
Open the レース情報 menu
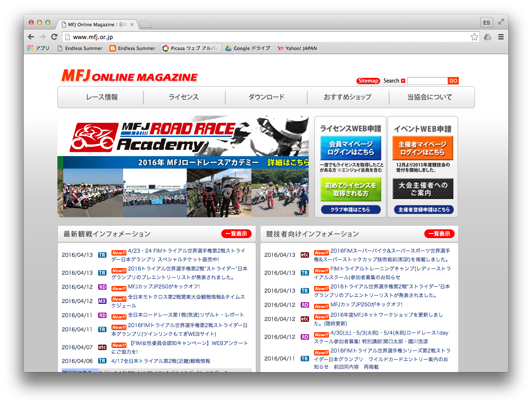click(x=102, y=97)
